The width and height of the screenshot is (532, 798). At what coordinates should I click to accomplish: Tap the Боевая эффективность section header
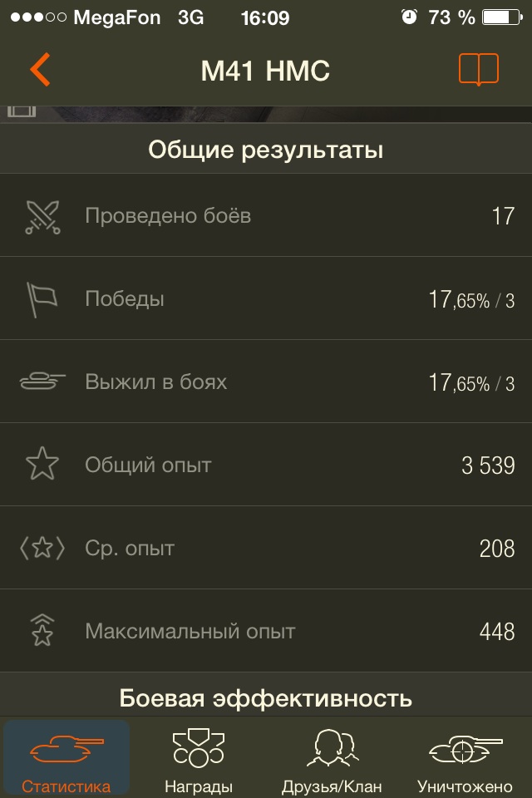(266, 697)
